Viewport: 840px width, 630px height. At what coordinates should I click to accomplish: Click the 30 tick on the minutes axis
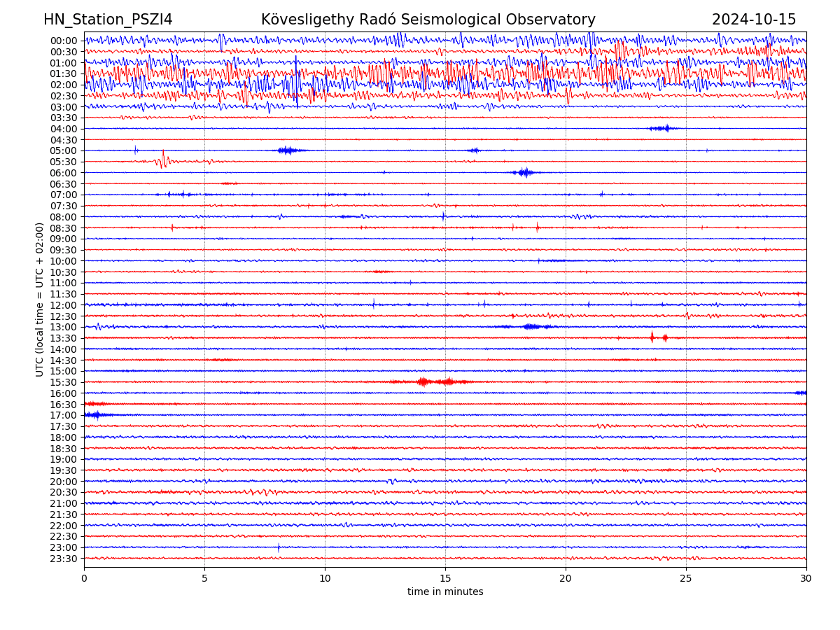pos(806,578)
